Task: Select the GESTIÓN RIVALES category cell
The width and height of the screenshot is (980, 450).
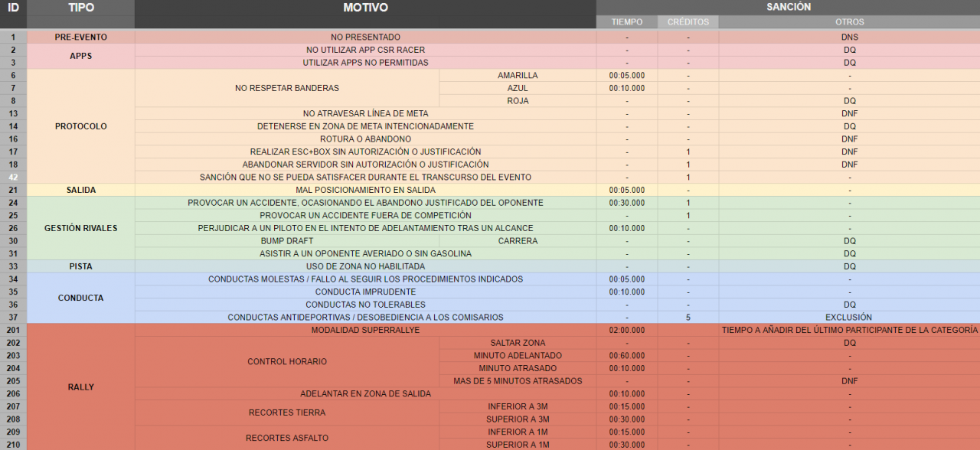Action: click(x=81, y=228)
